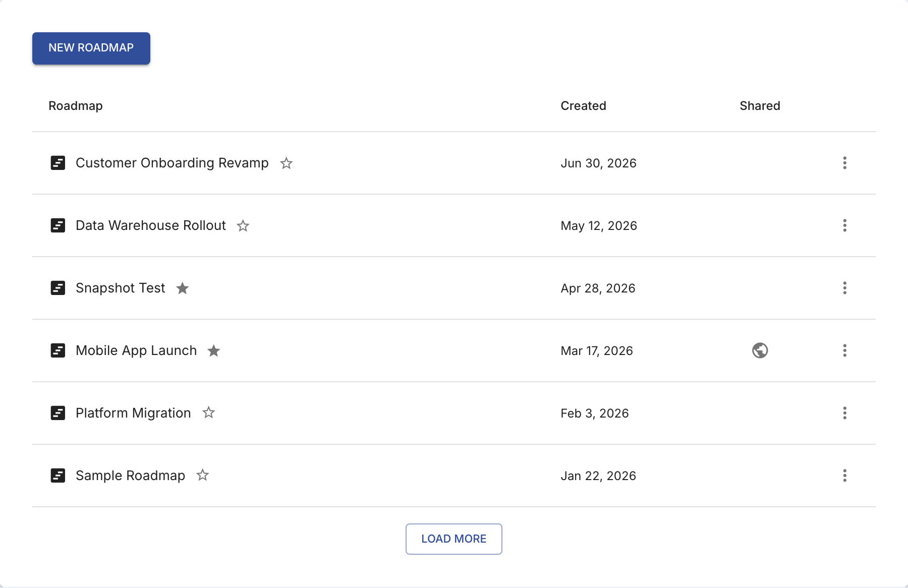Screen dimensions: 908x588
Task: Open the Customer Onboarding Revamp roadmap
Action: [172, 163]
